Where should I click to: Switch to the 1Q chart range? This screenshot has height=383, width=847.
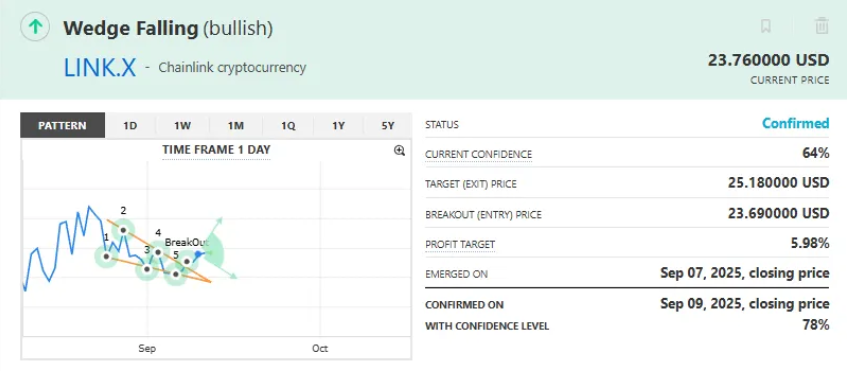tap(288, 125)
